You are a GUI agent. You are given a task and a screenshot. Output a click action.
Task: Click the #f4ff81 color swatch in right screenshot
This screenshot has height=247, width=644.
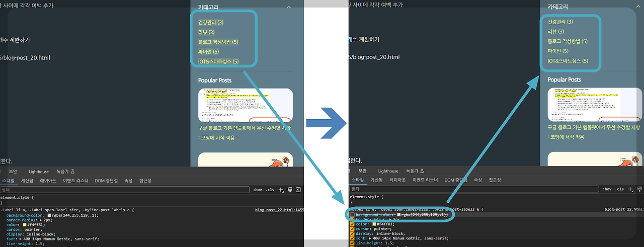[x=374, y=224]
